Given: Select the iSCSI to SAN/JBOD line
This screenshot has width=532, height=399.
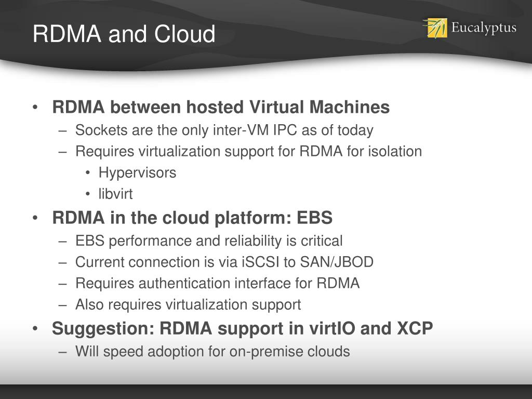Looking at the screenshot, I should (x=224, y=262).
